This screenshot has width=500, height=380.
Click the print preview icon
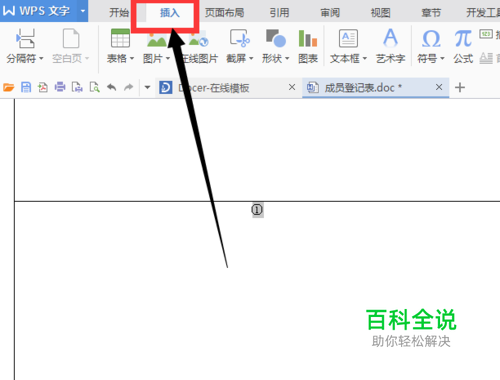pyautogui.click(x=95, y=88)
